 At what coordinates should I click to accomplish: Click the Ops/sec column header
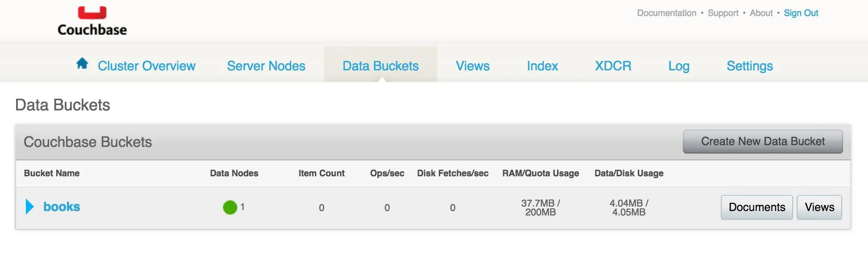pyautogui.click(x=387, y=174)
